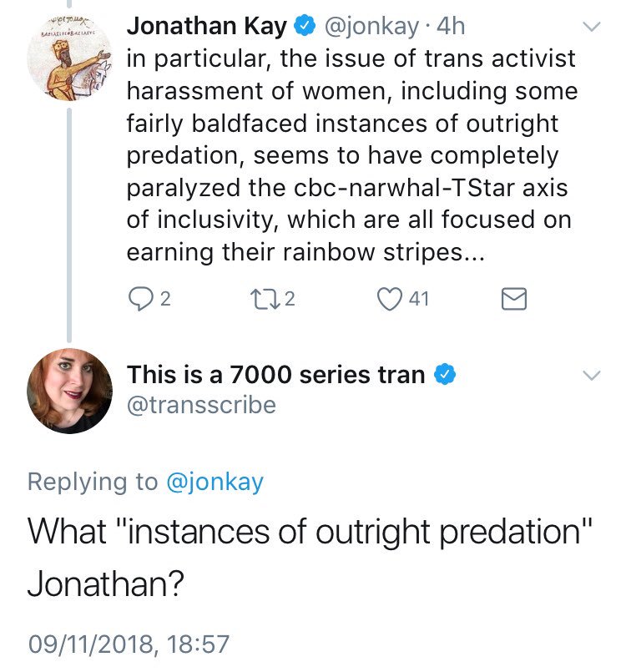Retweet Jonathan Kay's tweet
The width and height of the screenshot is (626, 672).
(x=265, y=299)
